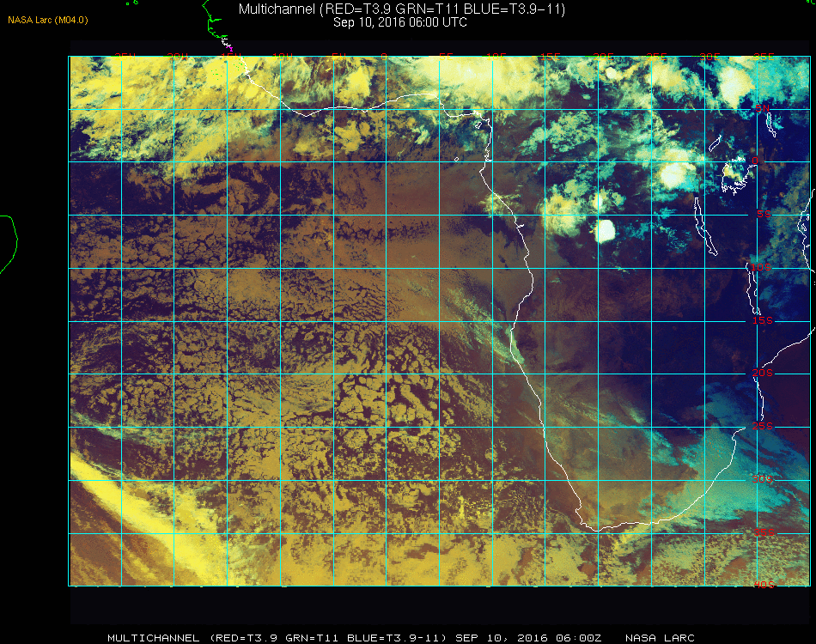The height and width of the screenshot is (644, 816).
Task: Click the 15S latitude label
Action: click(763, 320)
